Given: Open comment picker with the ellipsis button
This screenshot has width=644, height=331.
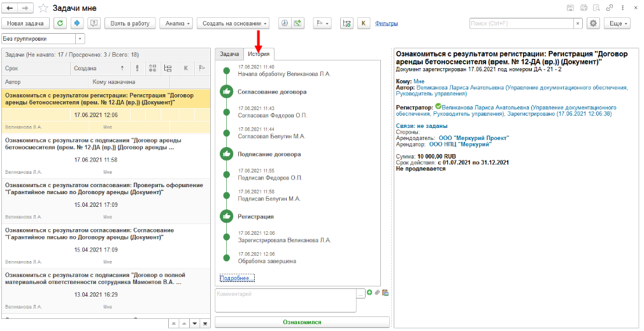Looking at the screenshot, I should click(x=361, y=294).
